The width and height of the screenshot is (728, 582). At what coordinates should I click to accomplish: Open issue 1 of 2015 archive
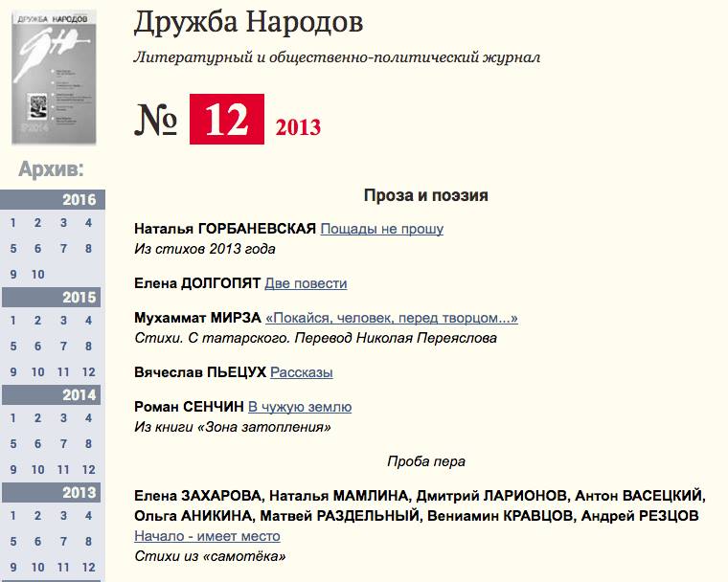click(13, 321)
